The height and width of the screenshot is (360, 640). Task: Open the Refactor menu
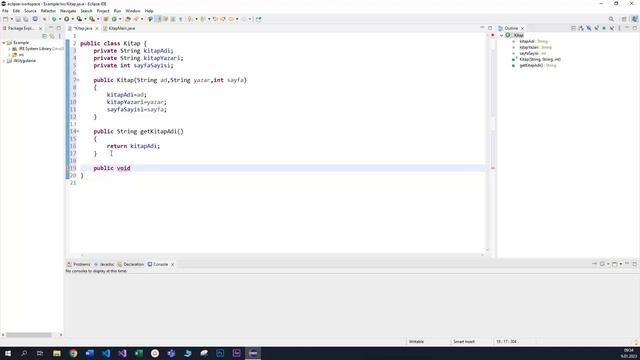(48, 11)
